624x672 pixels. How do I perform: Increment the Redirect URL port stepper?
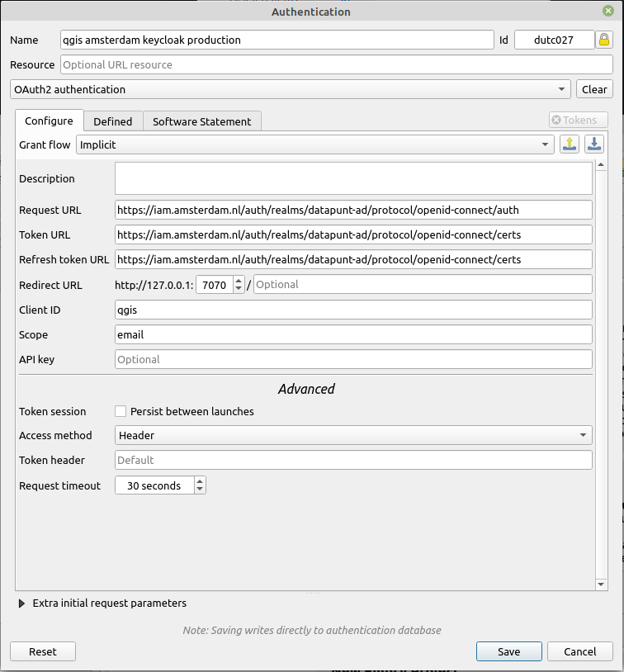pyautogui.click(x=240, y=280)
